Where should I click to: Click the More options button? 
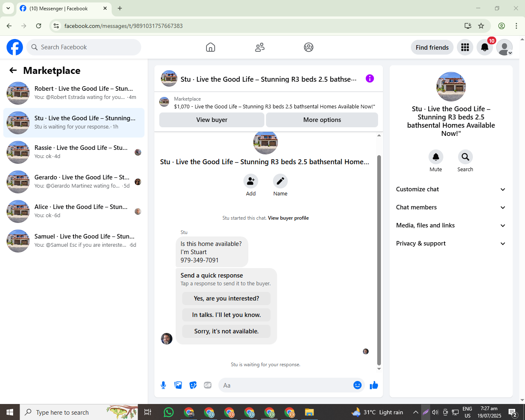pyautogui.click(x=322, y=120)
